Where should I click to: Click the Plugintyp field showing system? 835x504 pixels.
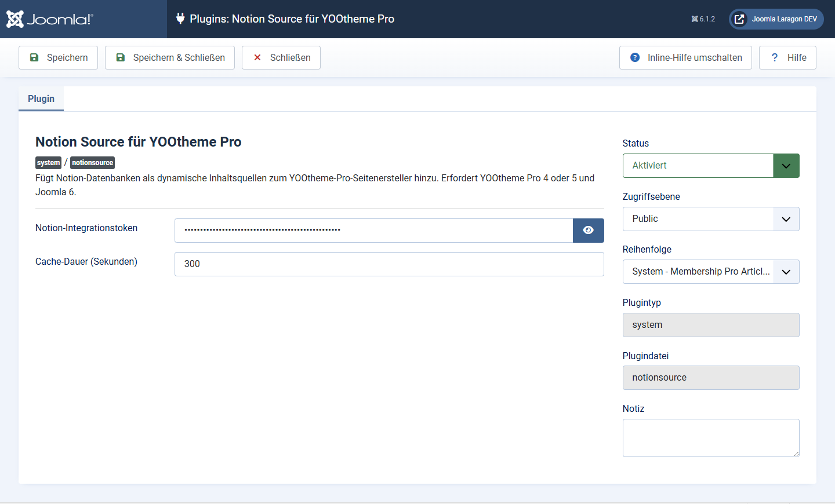[711, 325]
